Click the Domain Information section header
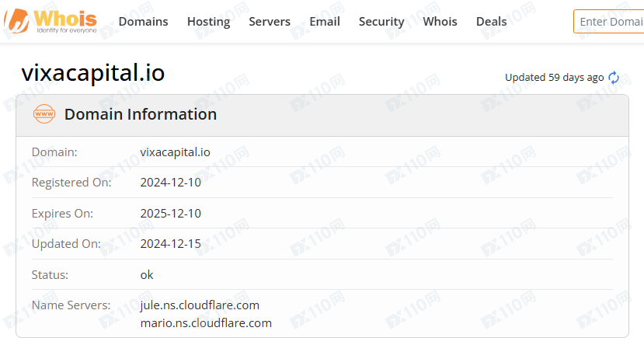Screen dimensions: 644x338 tap(141, 114)
